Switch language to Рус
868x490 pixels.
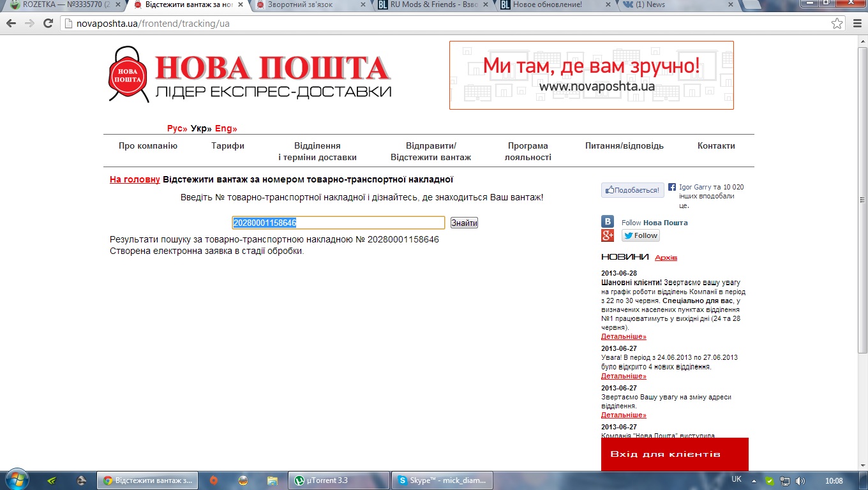tap(177, 128)
